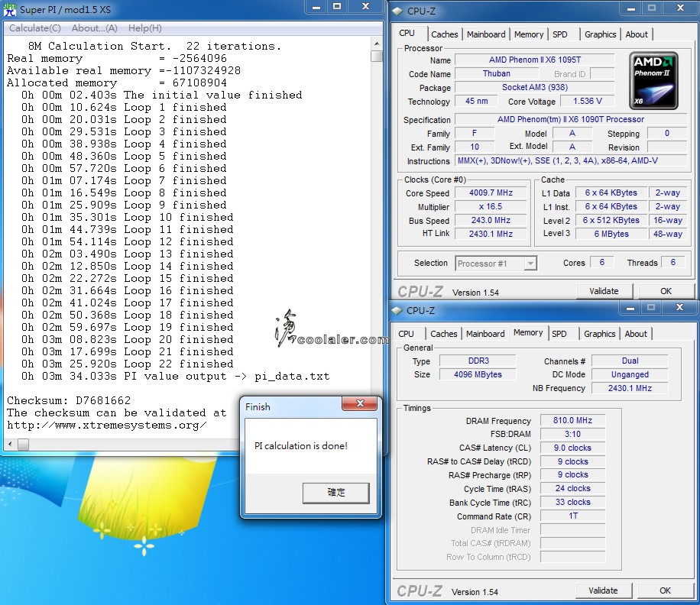Click the Bank Cycle Time value 33 clocks
The image size is (700, 605).
click(572, 503)
